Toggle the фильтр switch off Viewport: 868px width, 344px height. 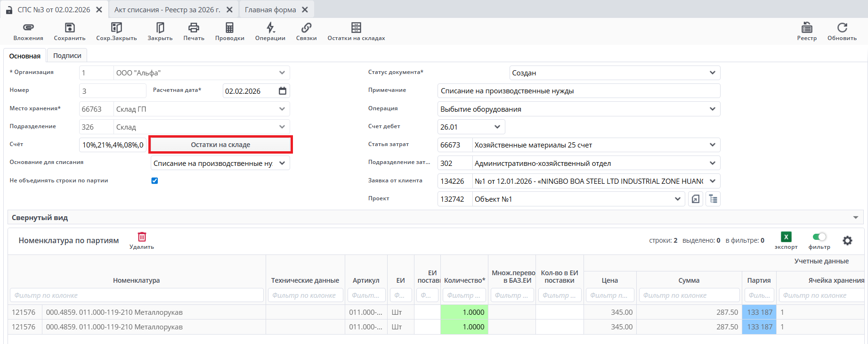(x=819, y=237)
